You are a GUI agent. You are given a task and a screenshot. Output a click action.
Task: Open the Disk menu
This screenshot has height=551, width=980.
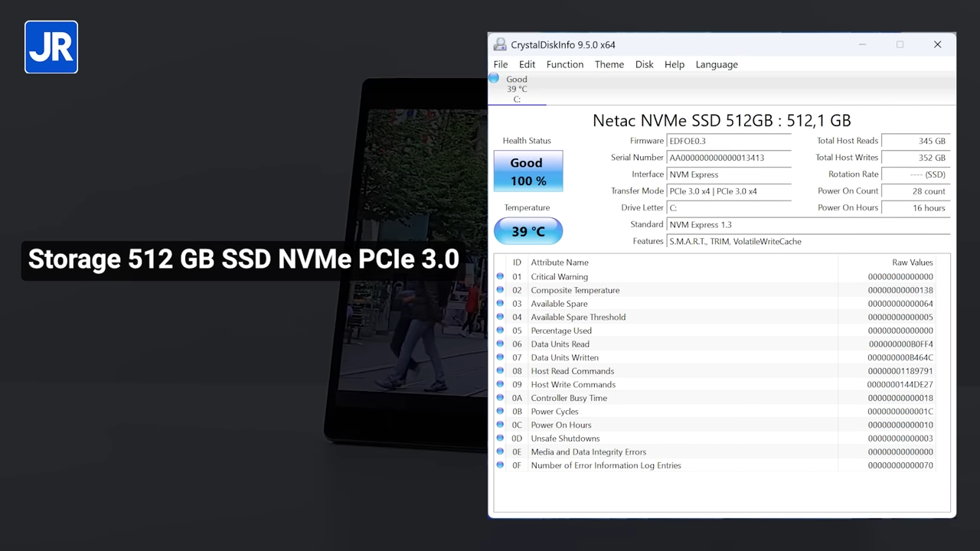pos(645,64)
